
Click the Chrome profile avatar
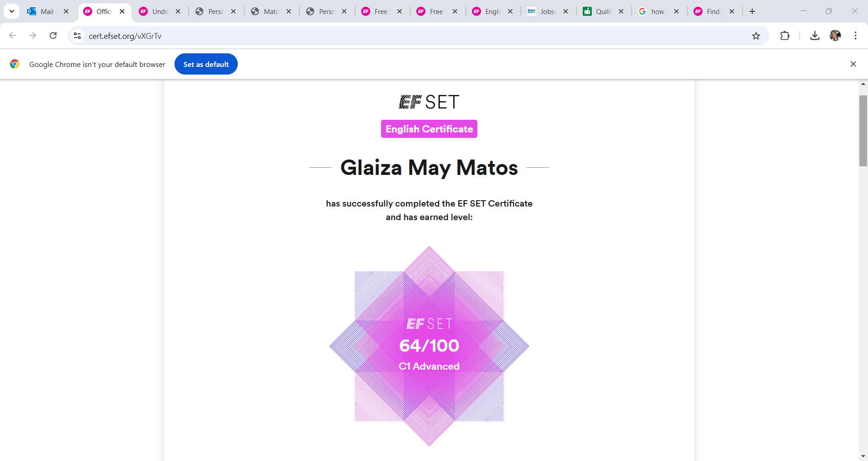tap(836, 36)
